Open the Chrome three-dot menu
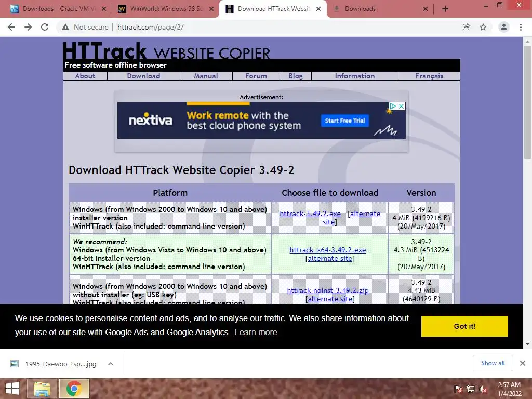Viewport: 532px width, 399px height. [x=521, y=27]
